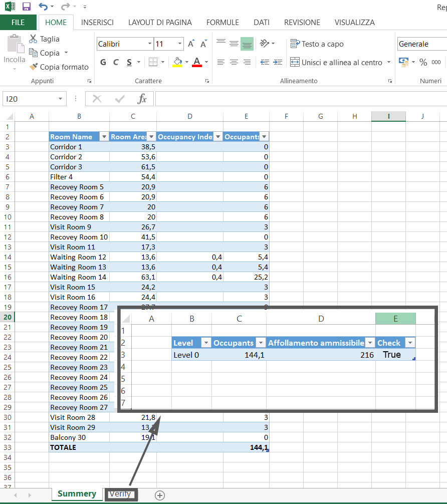Switch to the REVISIONE tab
447x504 pixels.
click(302, 22)
